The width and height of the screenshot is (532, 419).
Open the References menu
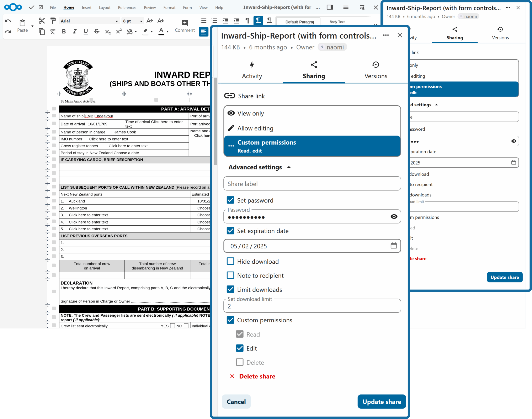click(127, 8)
